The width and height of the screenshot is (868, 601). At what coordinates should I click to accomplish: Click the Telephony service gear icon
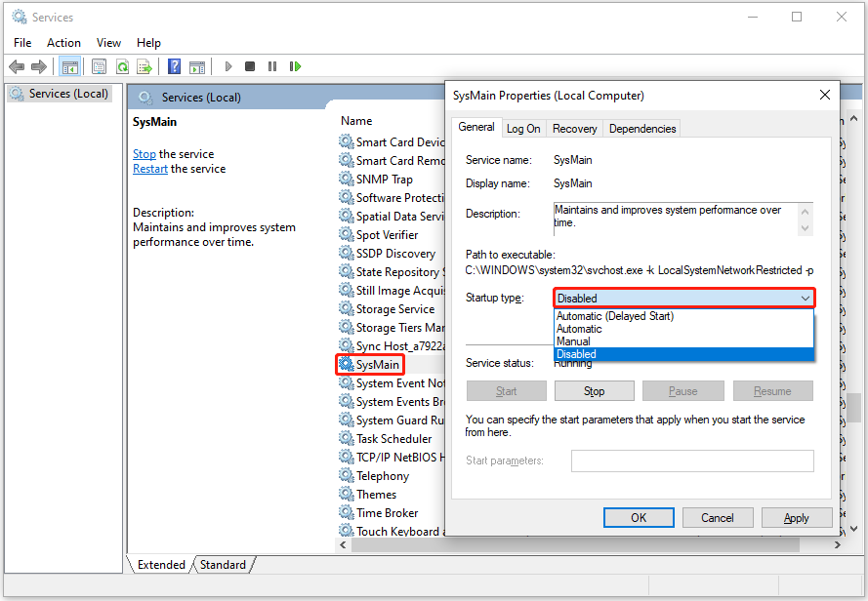click(347, 475)
